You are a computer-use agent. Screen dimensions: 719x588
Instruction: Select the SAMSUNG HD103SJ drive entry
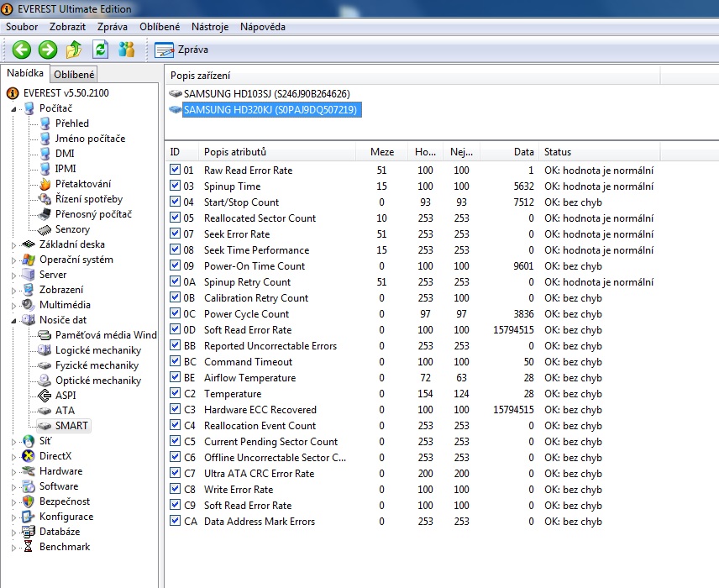260,94
